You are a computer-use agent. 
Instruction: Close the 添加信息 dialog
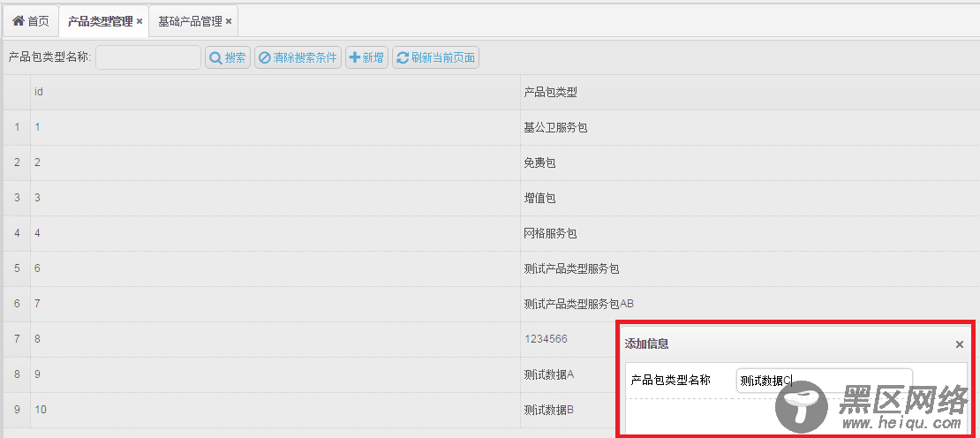coord(960,344)
